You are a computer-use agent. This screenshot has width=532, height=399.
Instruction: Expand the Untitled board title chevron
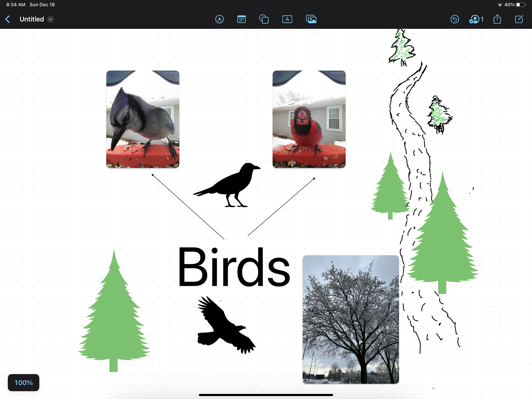(50, 19)
